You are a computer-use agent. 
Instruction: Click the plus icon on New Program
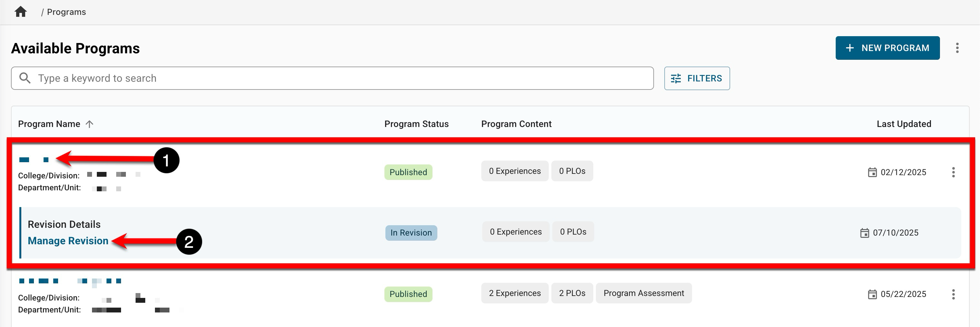pos(850,48)
